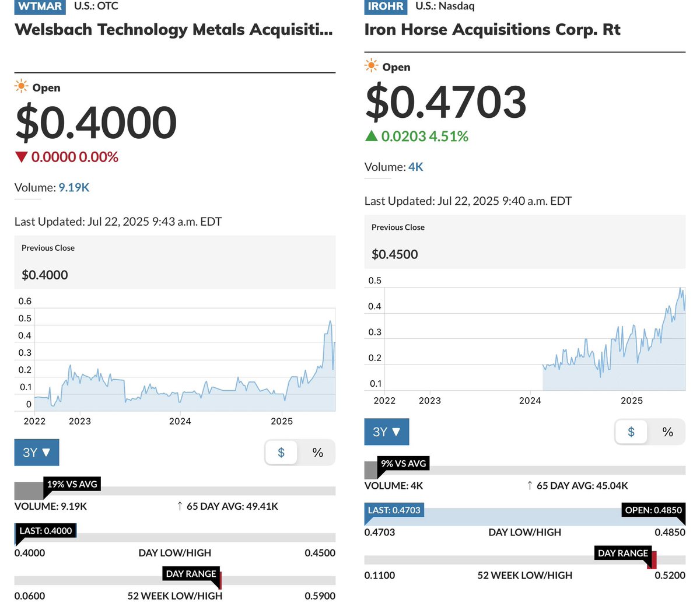Click the red down arrow under $0.4000
The height and width of the screenshot is (606, 700).
[x=22, y=157]
